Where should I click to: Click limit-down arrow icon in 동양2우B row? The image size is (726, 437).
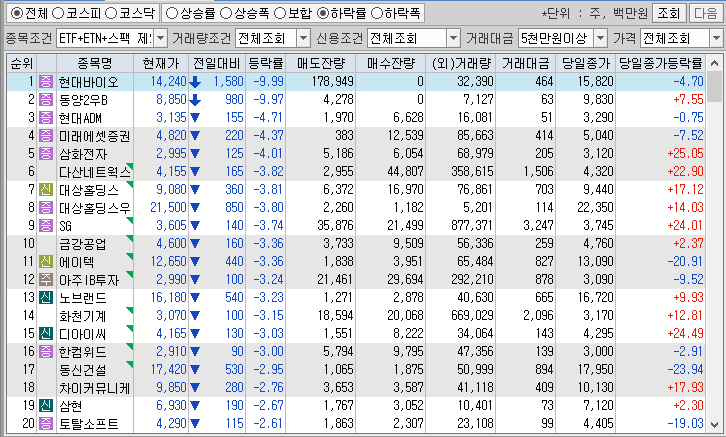pyautogui.click(x=195, y=100)
